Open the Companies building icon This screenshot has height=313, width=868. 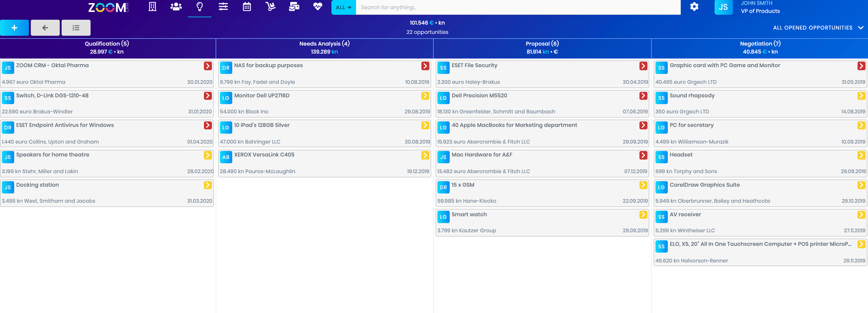[152, 7]
